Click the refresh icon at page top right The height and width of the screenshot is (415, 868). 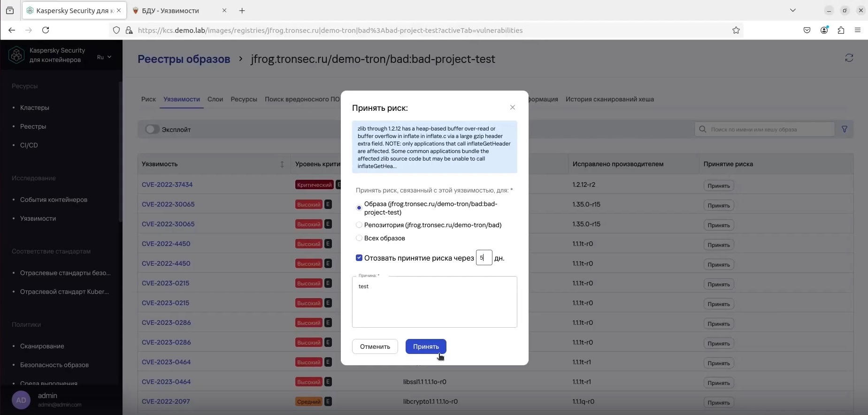click(849, 58)
